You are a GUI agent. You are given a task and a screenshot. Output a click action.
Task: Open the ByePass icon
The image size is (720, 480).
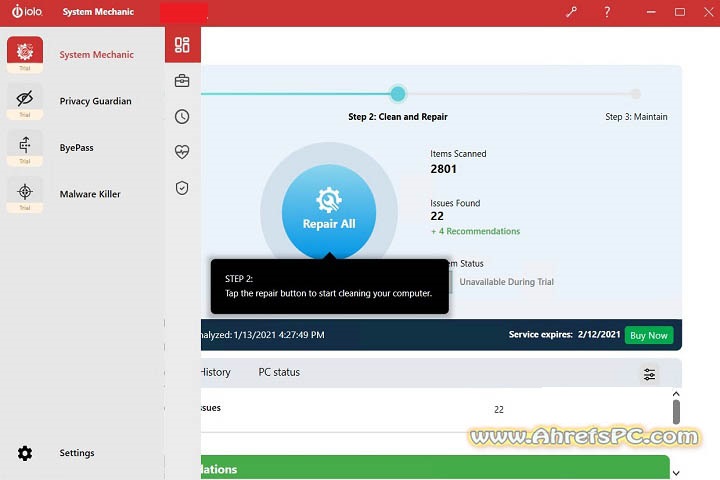[25, 144]
